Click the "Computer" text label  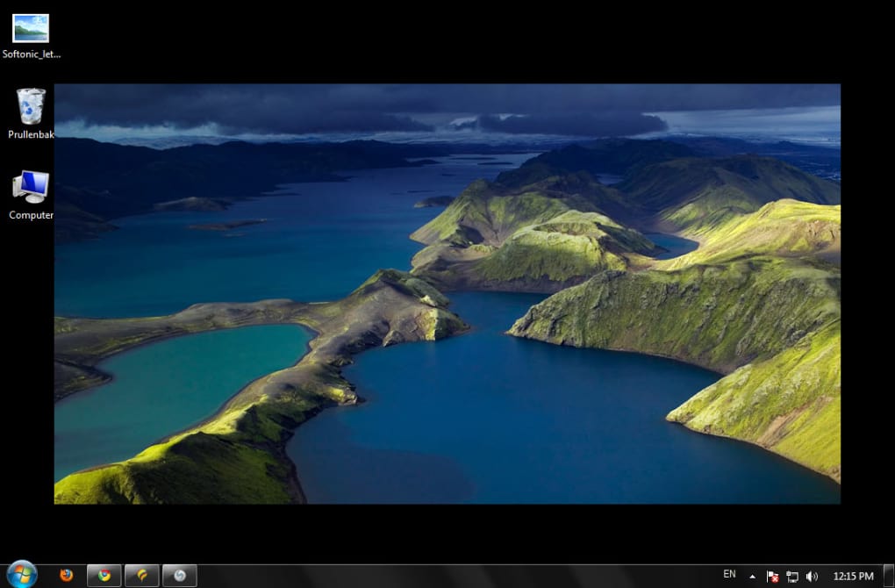32,215
